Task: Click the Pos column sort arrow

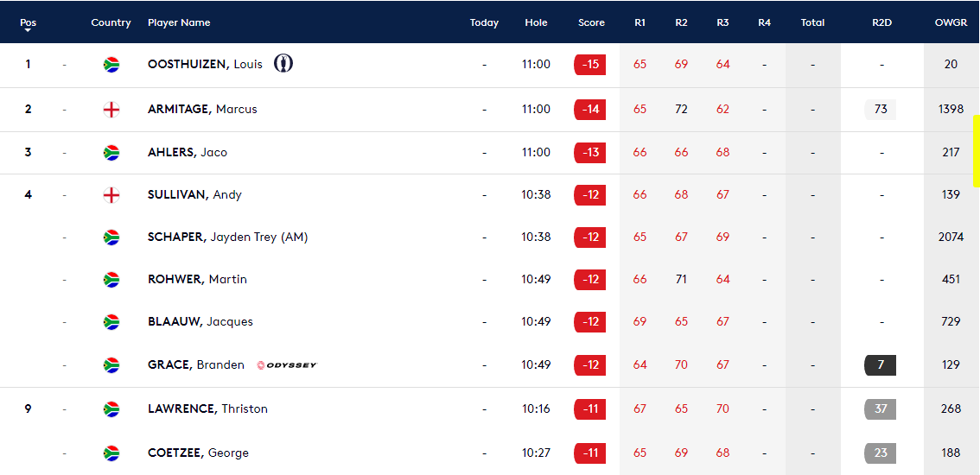Action: pos(28,30)
